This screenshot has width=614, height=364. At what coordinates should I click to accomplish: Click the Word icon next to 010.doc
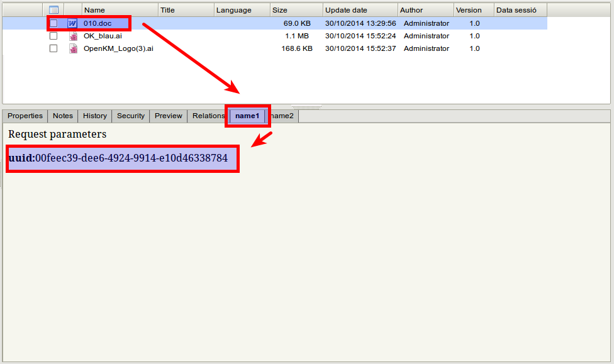[x=72, y=23]
